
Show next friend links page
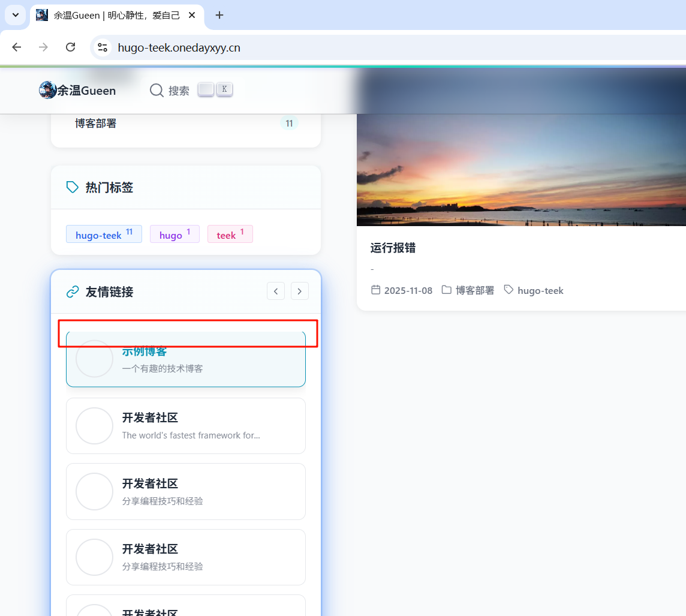tap(300, 292)
